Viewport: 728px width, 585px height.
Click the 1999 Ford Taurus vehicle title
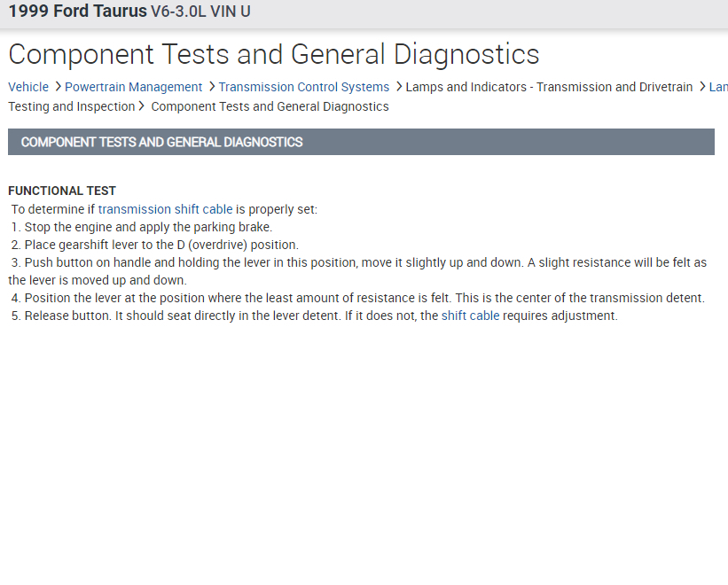(x=77, y=12)
